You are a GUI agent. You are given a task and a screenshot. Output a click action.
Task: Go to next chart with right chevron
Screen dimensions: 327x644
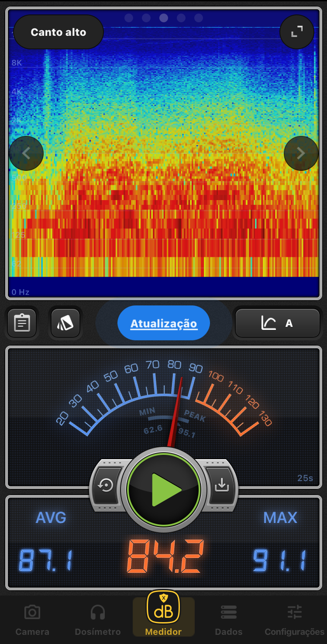(301, 153)
